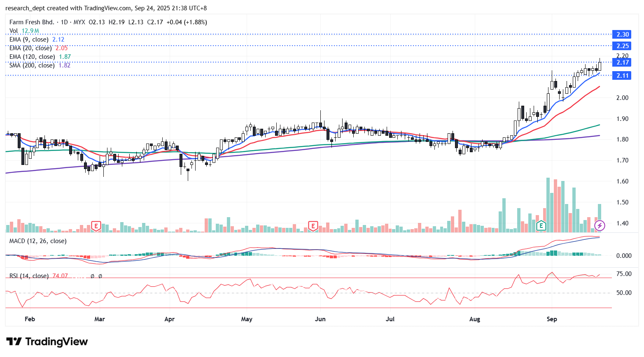Image resolution: width=644 pixels, height=357 pixels.
Task: Select the Vol 12.9M volume legend
Action: [24, 31]
